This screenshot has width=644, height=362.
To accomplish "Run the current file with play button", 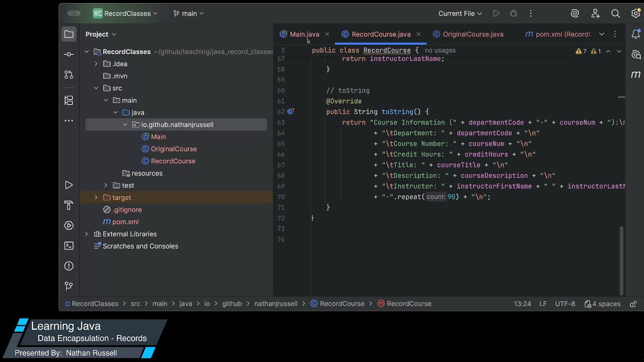I will (x=497, y=14).
